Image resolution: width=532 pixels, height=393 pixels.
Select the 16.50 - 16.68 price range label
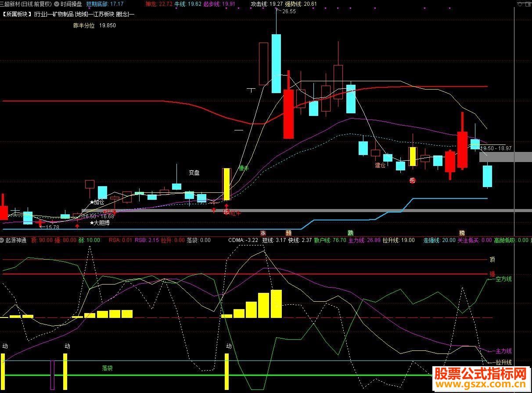[98, 216]
